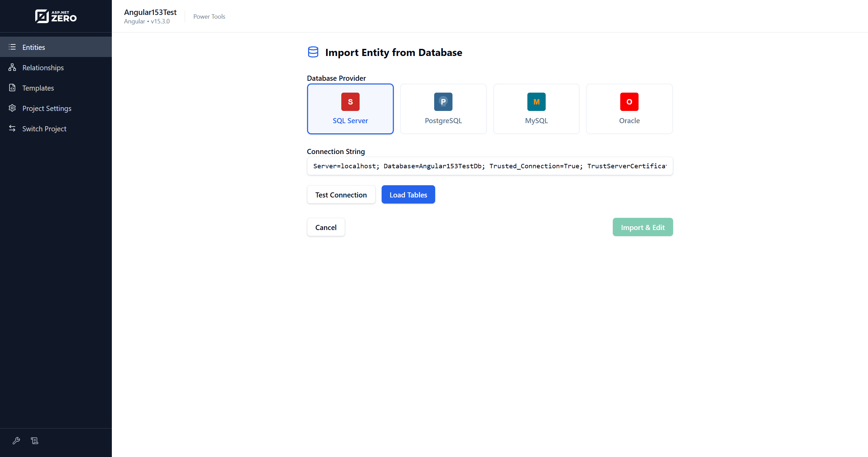Open Templates from the sidebar
The image size is (868, 457).
click(56, 88)
